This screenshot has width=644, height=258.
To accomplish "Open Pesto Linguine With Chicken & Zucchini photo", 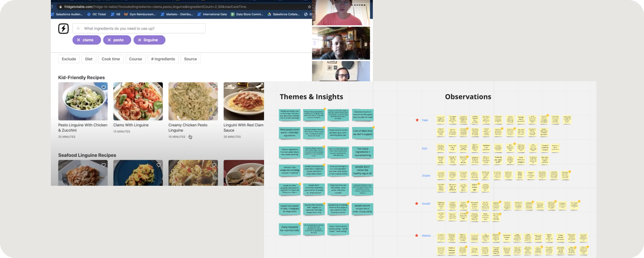I will [x=83, y=101].
